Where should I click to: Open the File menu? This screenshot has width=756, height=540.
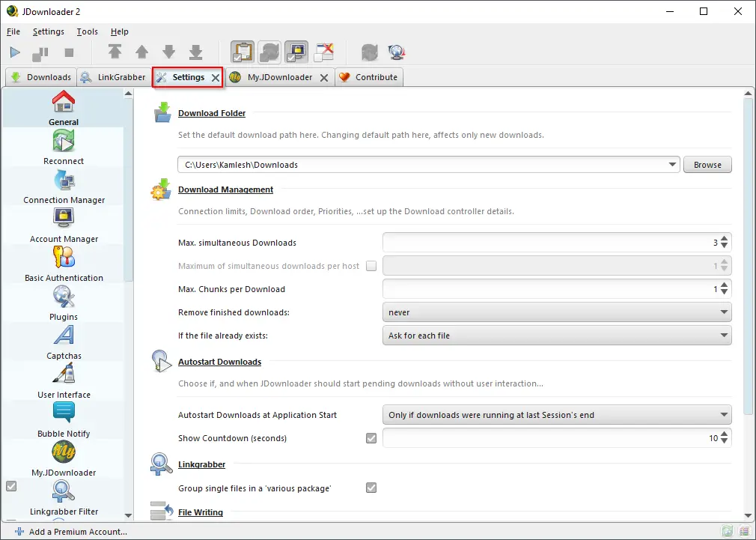(x=13, y=31)
